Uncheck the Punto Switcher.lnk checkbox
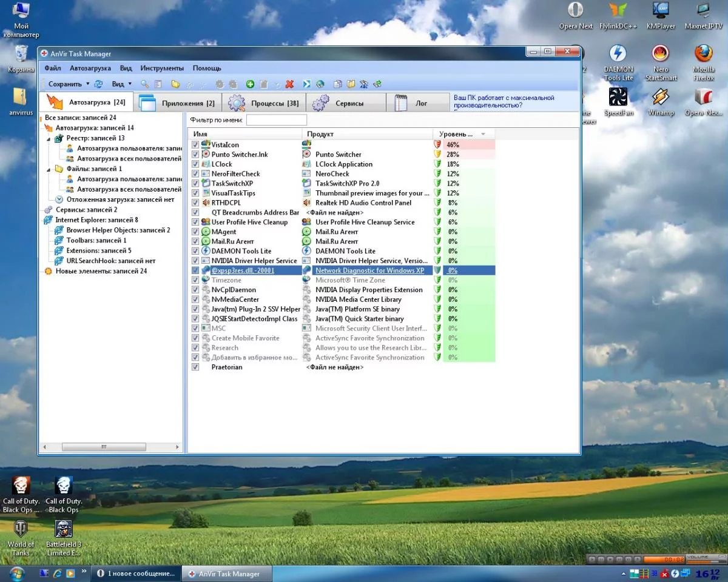Viewport: 728px width, 582px height. pyautogui.click(x=195, y=155)
